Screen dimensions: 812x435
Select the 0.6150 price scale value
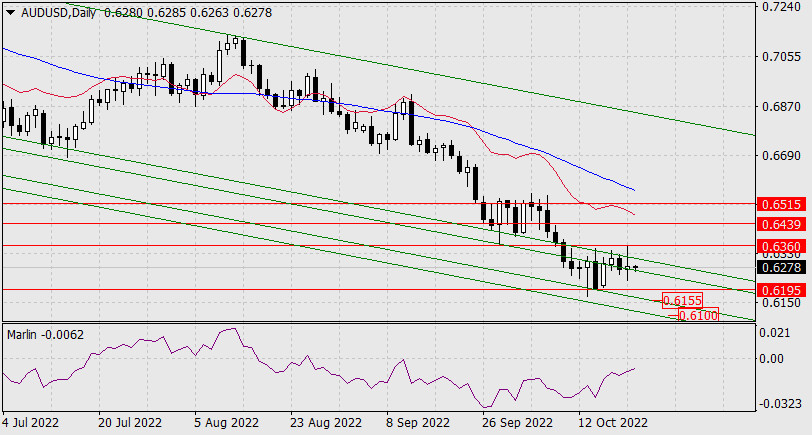[781, 302]
